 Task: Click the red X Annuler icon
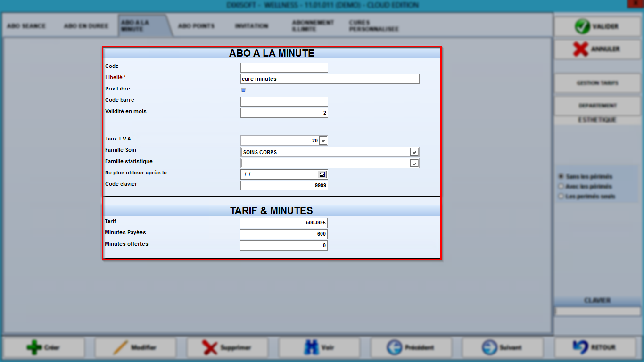(x=580, y=49)
